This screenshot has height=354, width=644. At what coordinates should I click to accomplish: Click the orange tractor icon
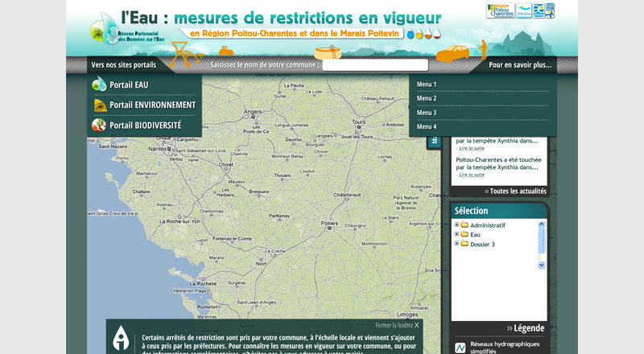point(226,51)
